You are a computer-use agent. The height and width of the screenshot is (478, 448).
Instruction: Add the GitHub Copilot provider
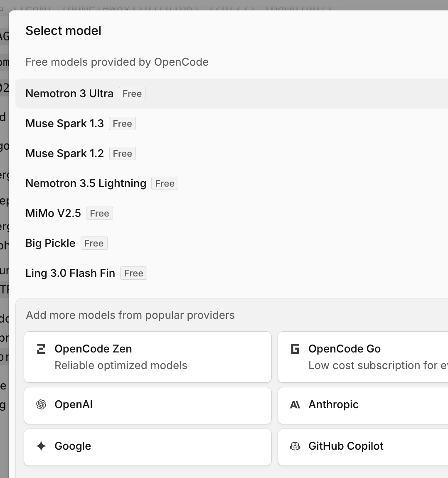click(x=363, y=447)
